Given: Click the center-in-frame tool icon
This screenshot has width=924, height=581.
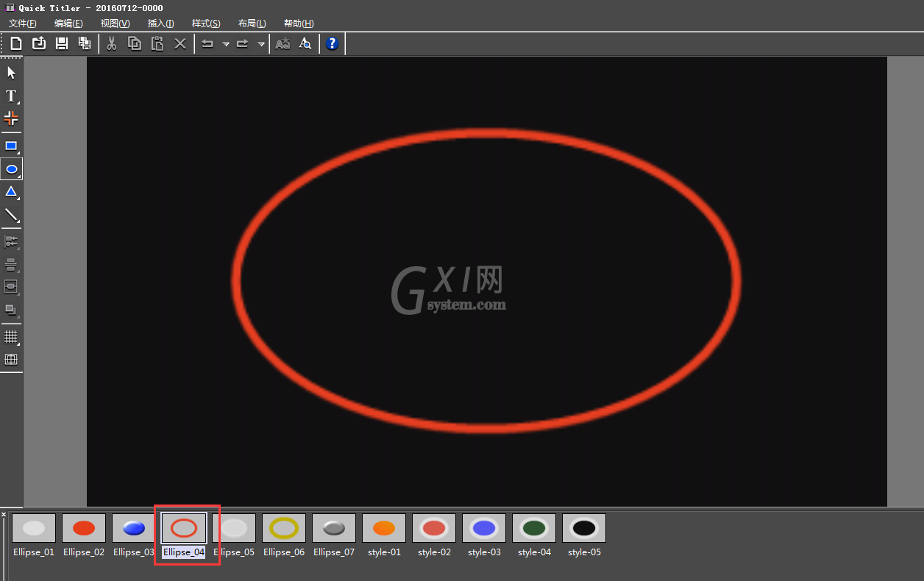Looking at the screenshot, I should [11, 287].
